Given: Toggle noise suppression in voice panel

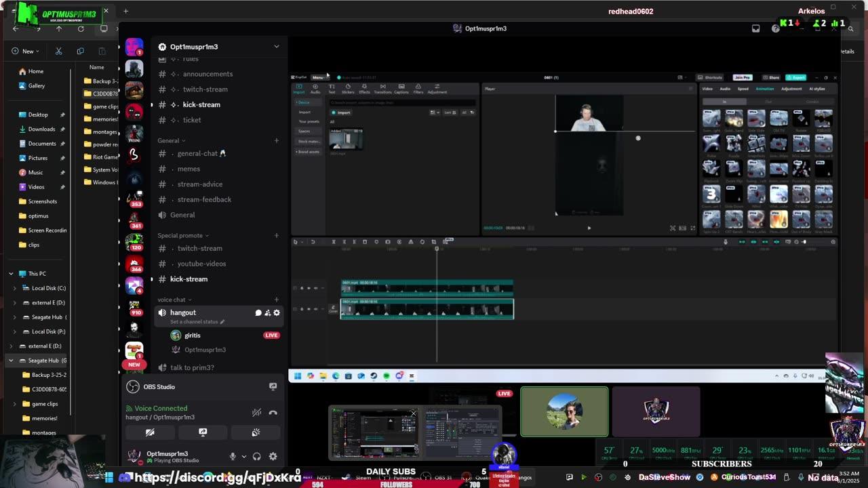Looking at the screenshot, I should [256, 413].
